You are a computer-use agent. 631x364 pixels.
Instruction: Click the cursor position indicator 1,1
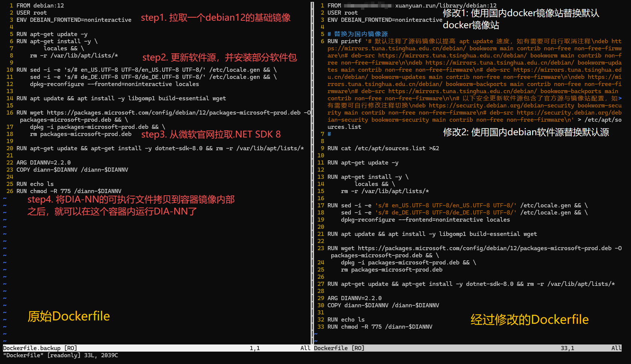pyautogui.click(x=255, y=348)
